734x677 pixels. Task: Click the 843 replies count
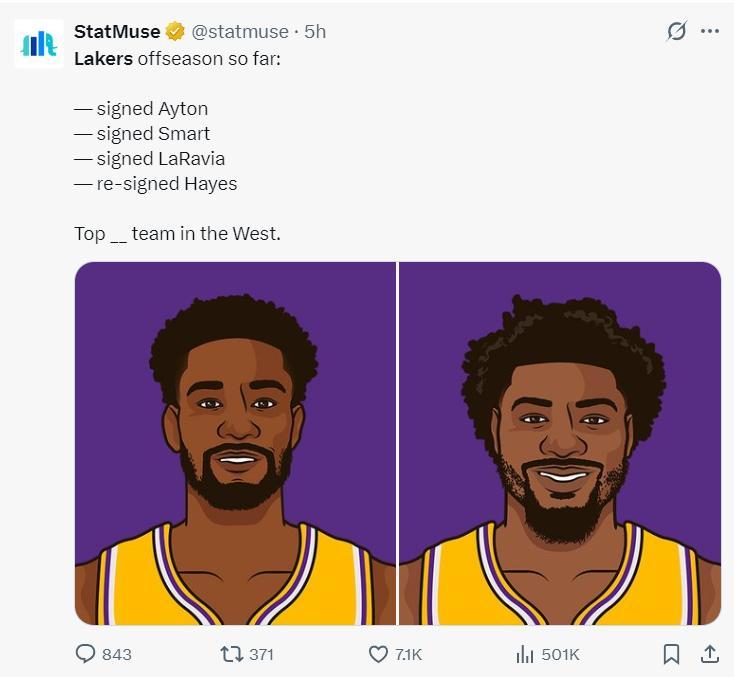pyautogui.click(x=117, y=654)
